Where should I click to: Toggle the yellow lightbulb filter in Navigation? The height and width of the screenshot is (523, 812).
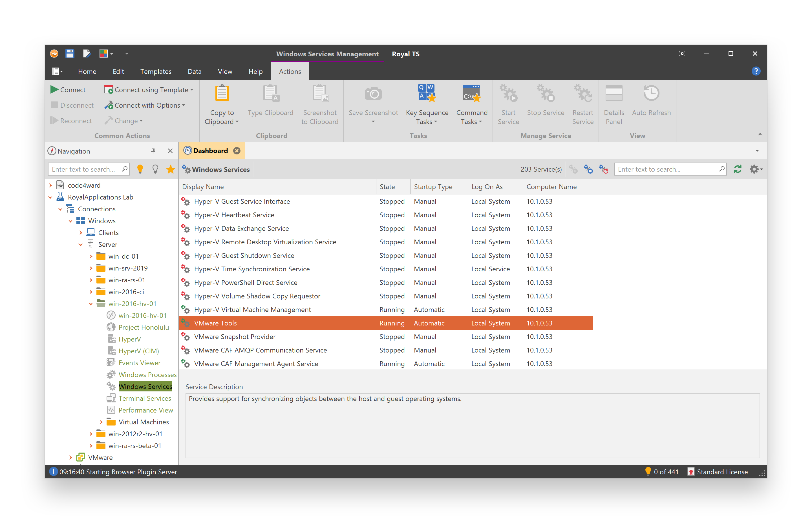[x=140, y=169]
